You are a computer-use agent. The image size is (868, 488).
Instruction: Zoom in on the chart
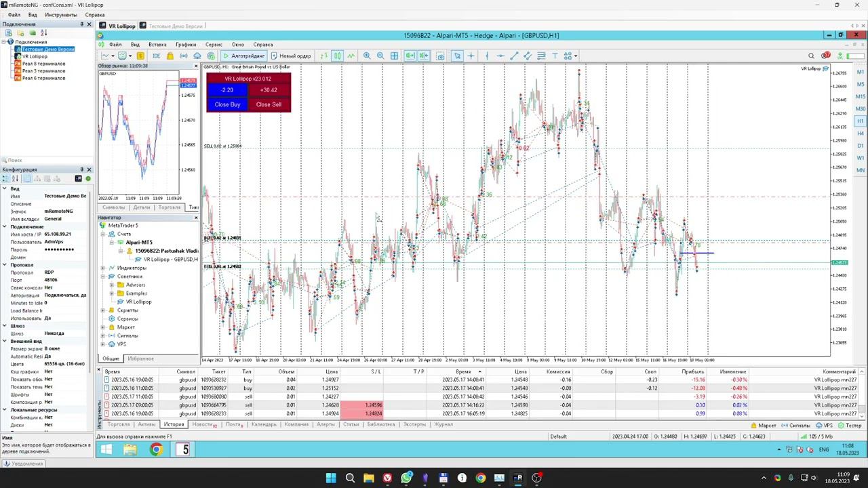point(367,56)
